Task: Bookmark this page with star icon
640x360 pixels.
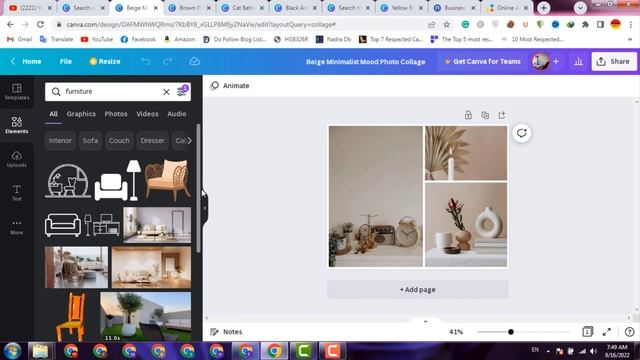Action: (x=447, y=24)
